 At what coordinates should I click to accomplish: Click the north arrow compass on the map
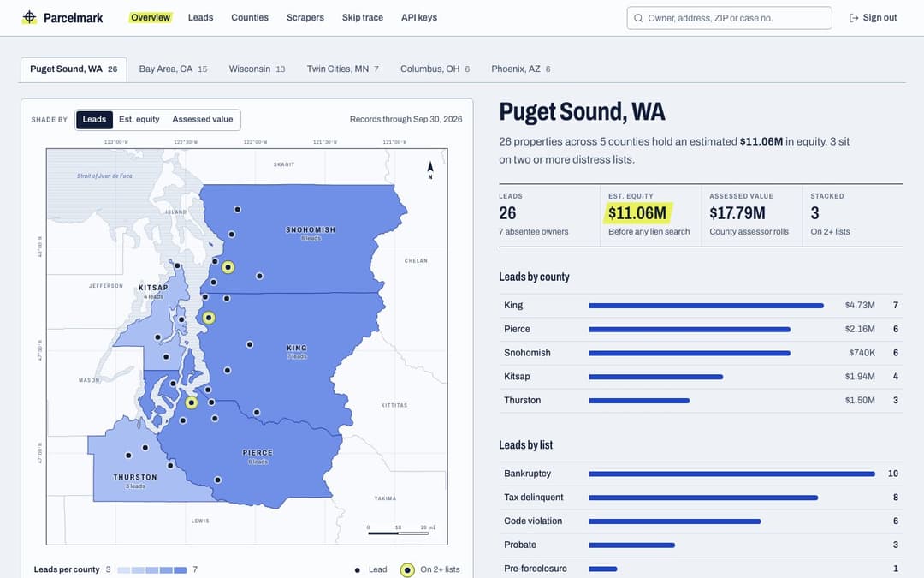[430, 170]
